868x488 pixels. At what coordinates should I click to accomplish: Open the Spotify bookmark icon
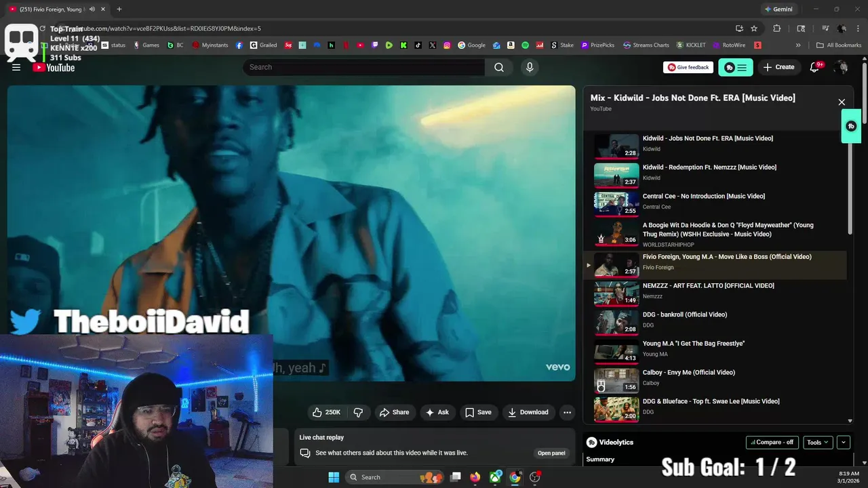526,45
